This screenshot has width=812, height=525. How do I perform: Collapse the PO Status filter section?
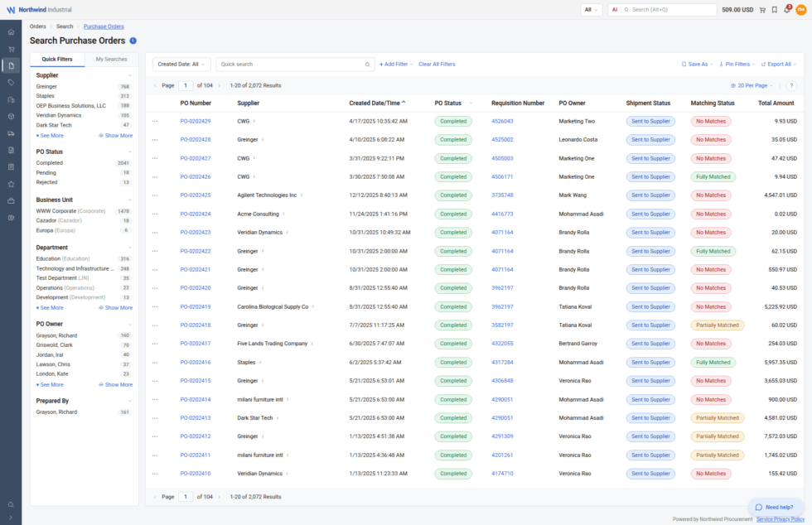[130, 152]
